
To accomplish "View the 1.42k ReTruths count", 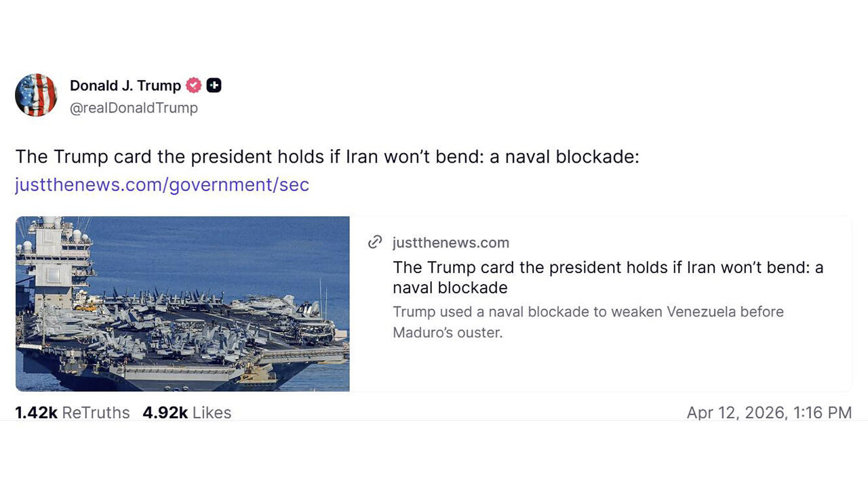I will pos(36,413).
